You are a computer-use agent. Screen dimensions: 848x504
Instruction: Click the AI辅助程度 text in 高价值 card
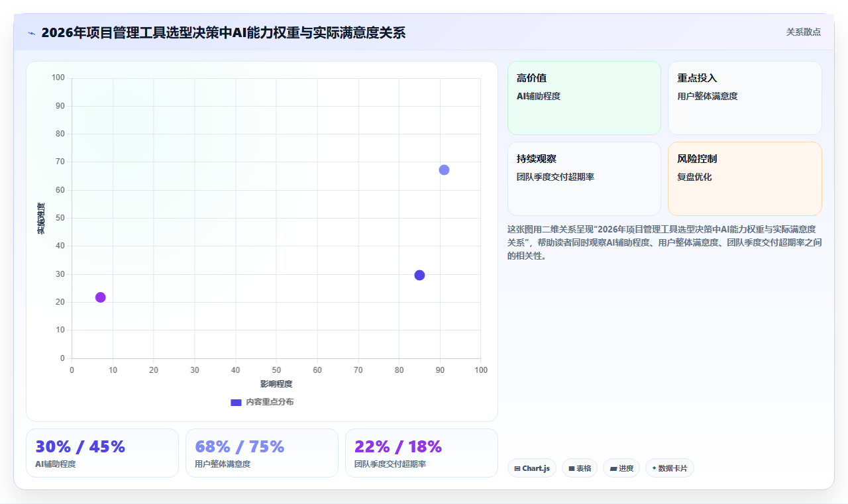point(539,96)
